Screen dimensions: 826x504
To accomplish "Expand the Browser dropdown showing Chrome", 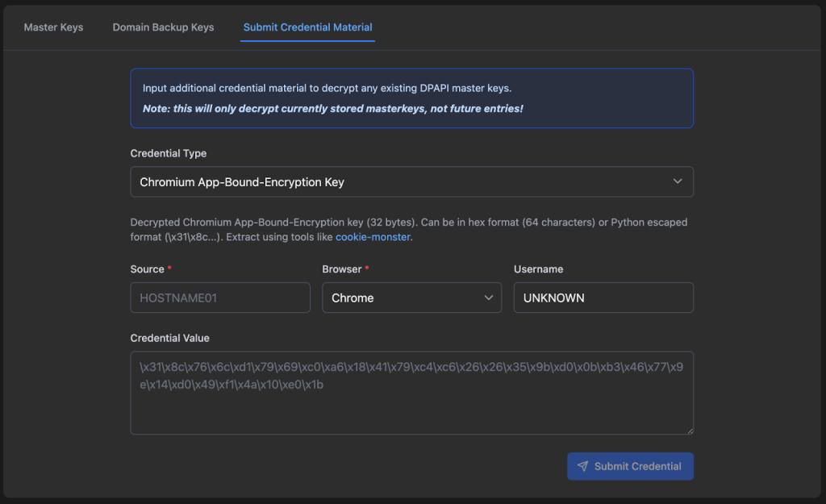I will pyautogui.click(x=411, y=298).
